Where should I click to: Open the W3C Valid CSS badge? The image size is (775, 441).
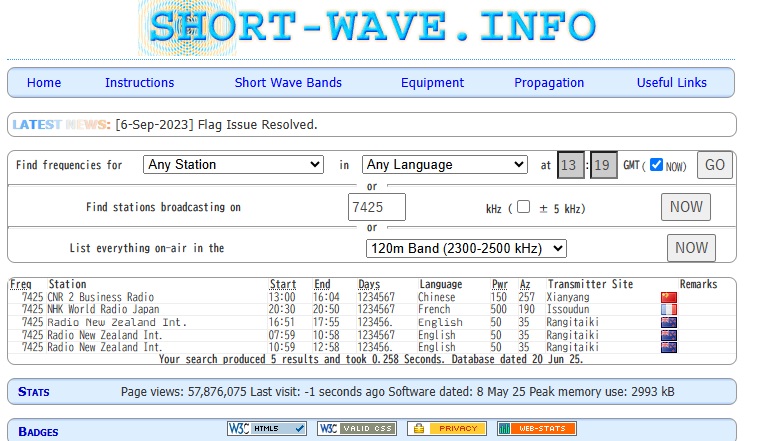pos(357,428)
